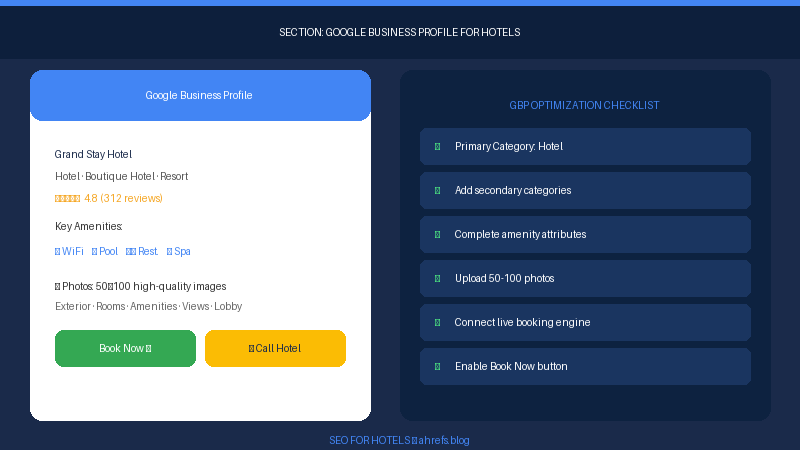This screenshot has height=450, width=800.
Task: Click the arrow icon on Book Now
Action: click(148, 349)
